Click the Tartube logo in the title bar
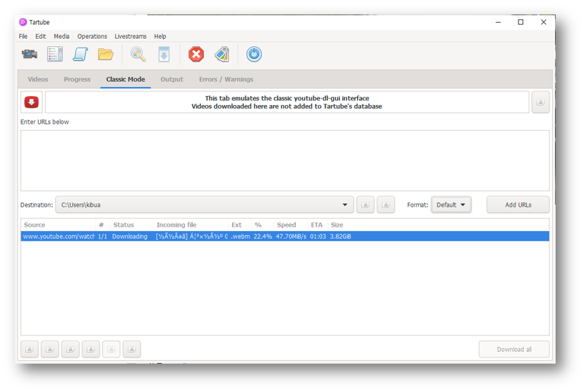Image resolution: width=584 pixels, height=392 pixels. tap(23, 22)
